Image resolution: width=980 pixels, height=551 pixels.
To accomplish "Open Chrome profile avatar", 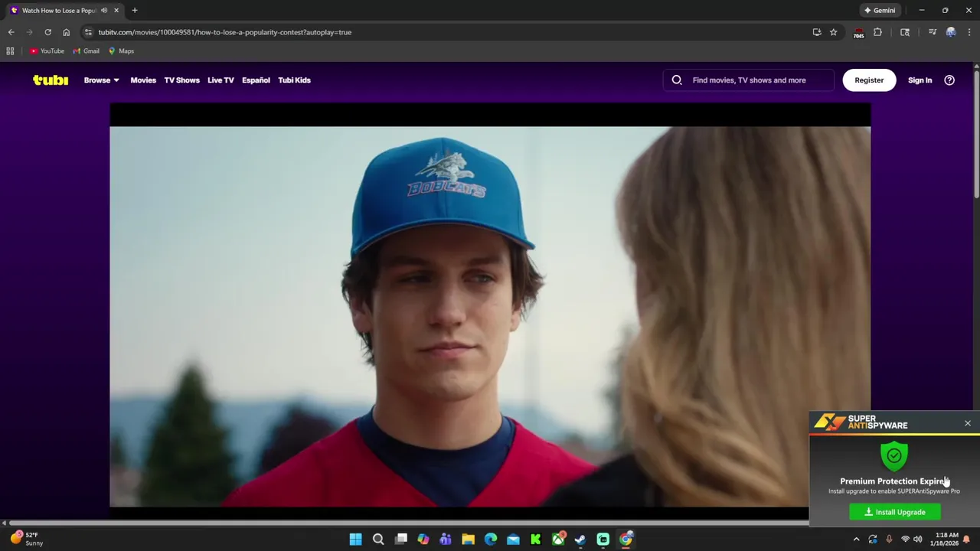I will [x=951, y=32].
